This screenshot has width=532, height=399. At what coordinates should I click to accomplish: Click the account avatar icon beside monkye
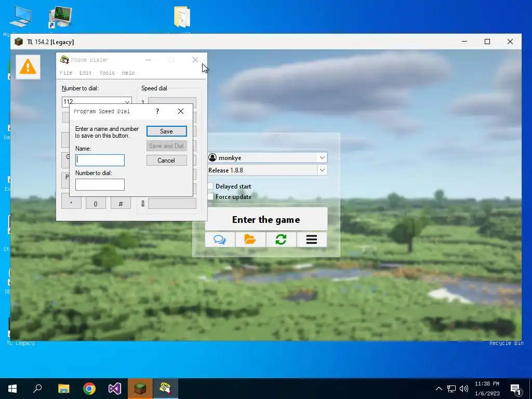pos(212,158)
